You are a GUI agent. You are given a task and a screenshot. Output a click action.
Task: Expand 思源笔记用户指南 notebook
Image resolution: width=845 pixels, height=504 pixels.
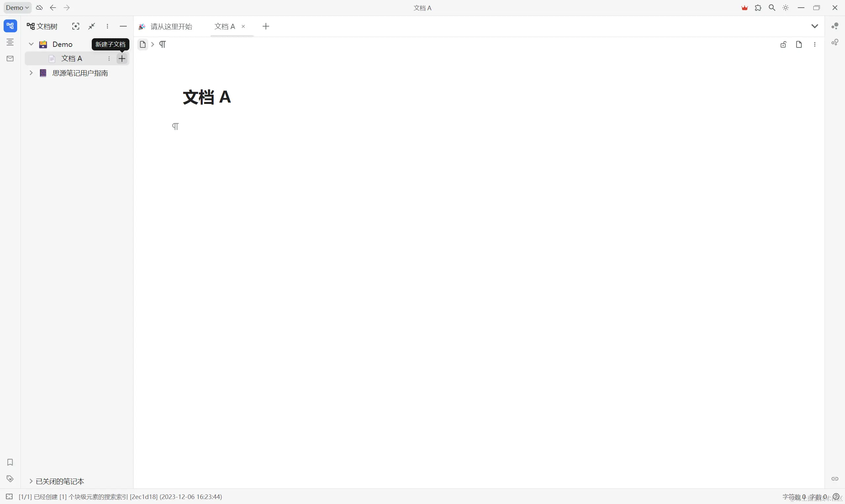coord(31,73)
